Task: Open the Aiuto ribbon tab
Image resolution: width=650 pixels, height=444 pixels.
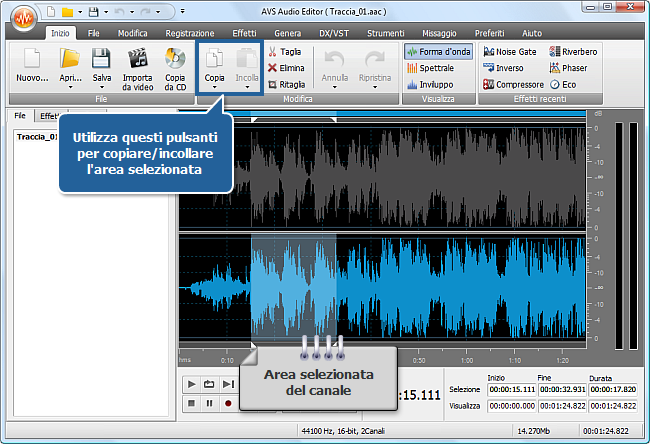Action: tap(532, 33)
